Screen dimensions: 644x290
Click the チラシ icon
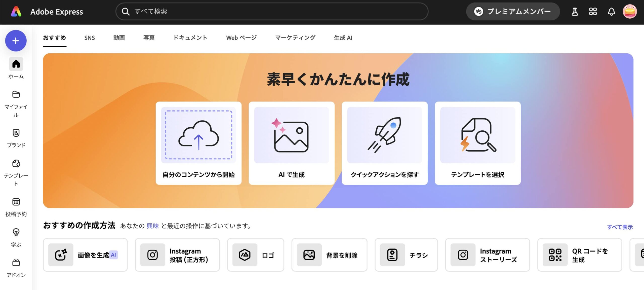(x=392, y=255)
